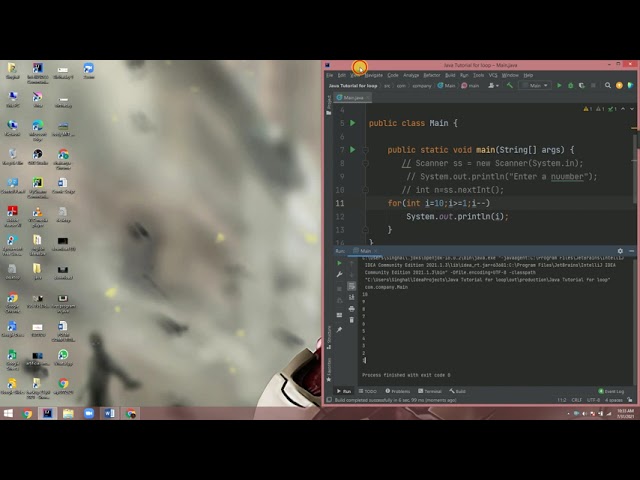Open the Build menu
This screenshot has width=640, height=480.
[x=450, y=75]
